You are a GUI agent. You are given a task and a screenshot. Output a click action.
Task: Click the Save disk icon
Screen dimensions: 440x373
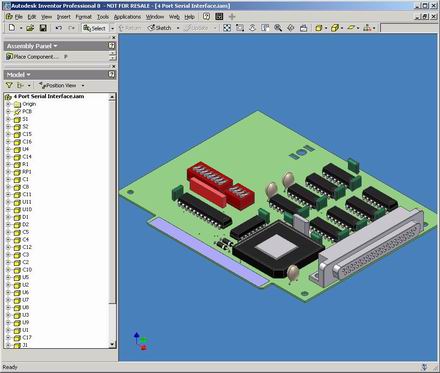click(43, 28)
